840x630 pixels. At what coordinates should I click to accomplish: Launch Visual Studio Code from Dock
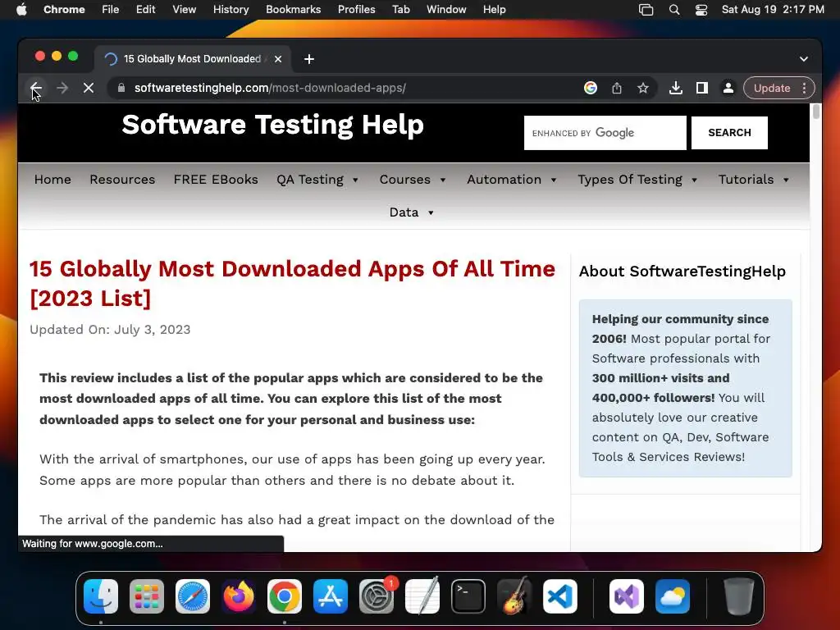click(560, 596)
